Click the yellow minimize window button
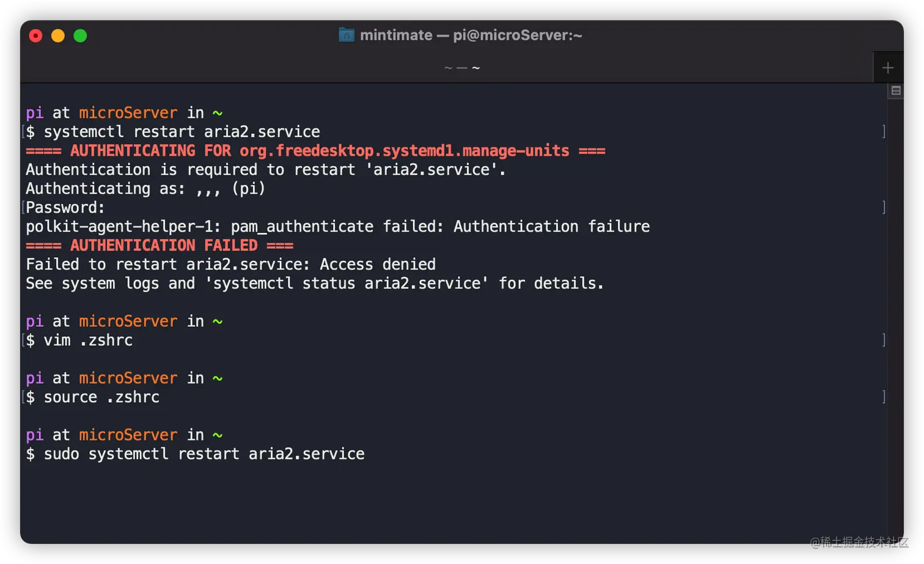924x564 pixels. pyautogui.click(x=58, y=36)
